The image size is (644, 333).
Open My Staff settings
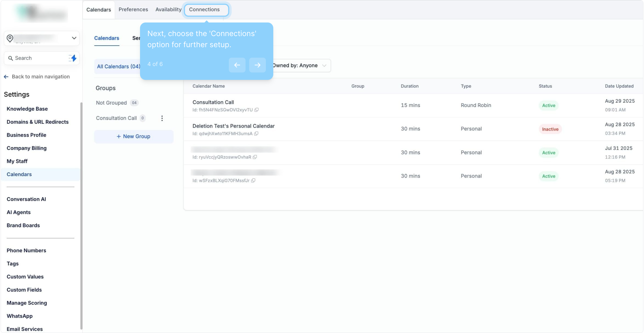click(17, 161)
